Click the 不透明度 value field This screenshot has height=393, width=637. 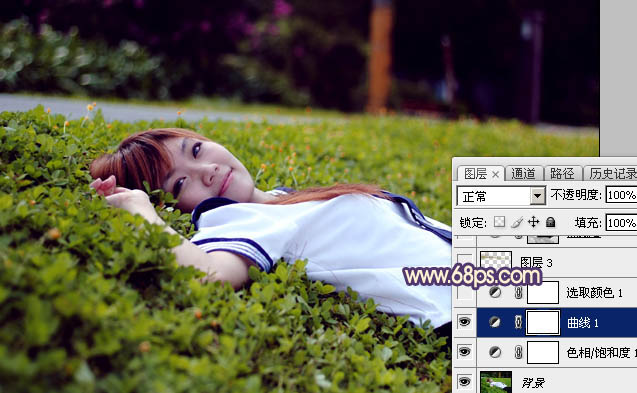(621, 195)
